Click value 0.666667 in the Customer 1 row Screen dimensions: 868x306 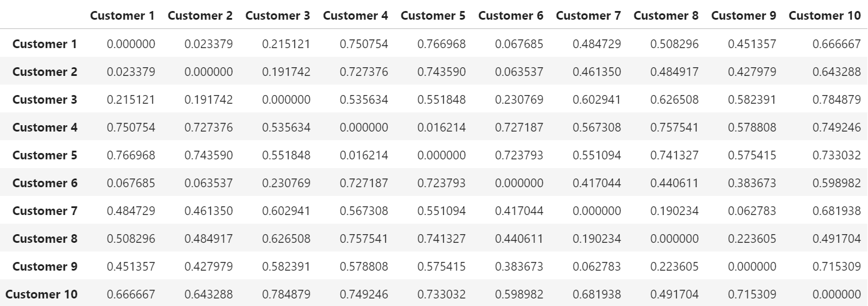837,44
